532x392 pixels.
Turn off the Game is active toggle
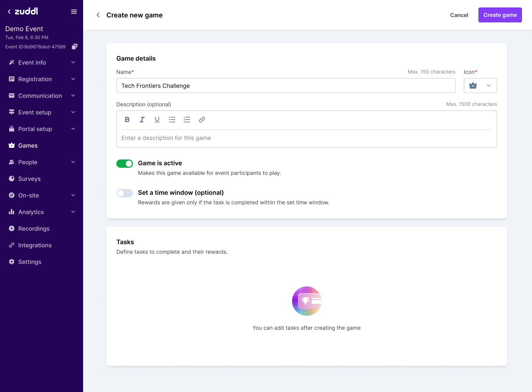tap(125, 164)
